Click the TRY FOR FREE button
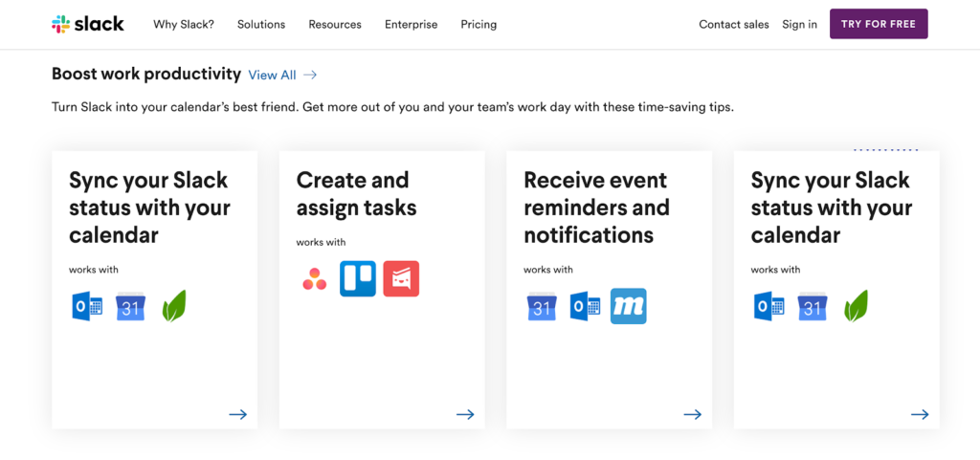Screen dimensions: 980x460 tap(879, 24)
